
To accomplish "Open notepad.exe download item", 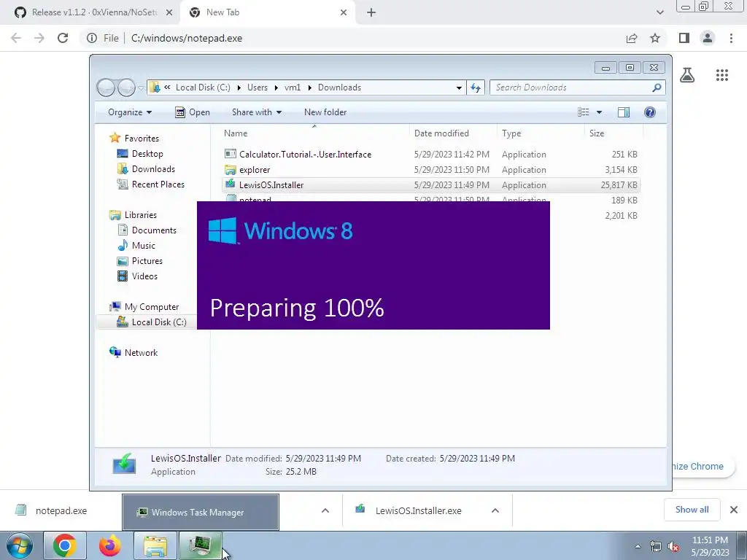I will pyautogui.click(x=61, y=511).
